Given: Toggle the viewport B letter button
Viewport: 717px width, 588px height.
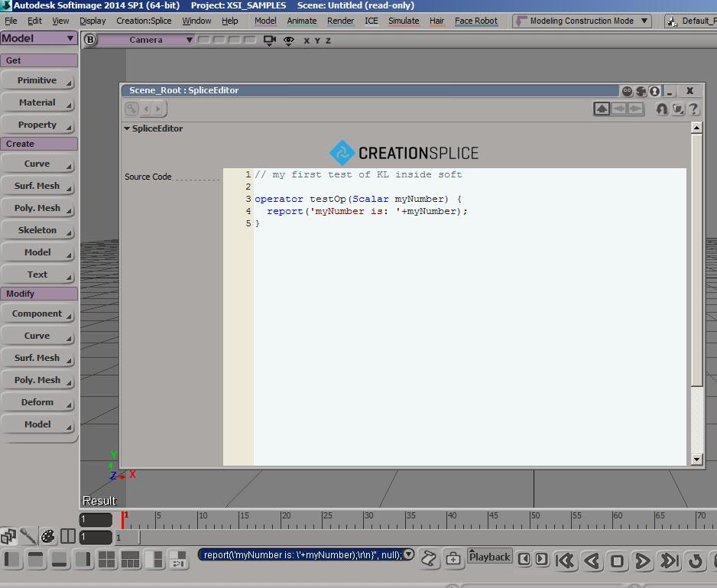Looking at the screenshot, I should point(90,40).
